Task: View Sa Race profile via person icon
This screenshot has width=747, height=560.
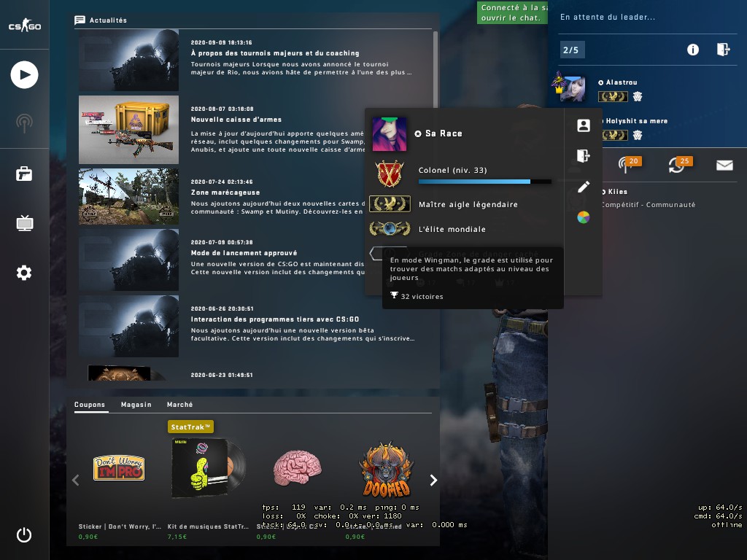Action: 584,125
